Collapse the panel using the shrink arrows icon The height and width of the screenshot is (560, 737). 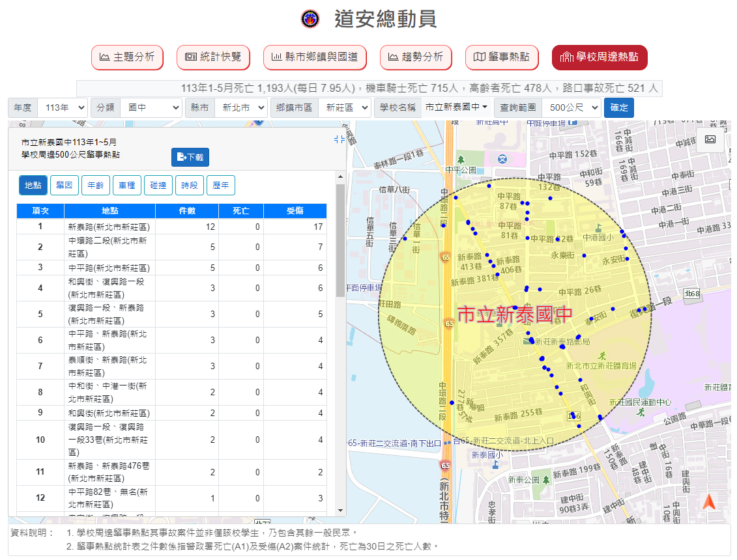pos(339,139)
